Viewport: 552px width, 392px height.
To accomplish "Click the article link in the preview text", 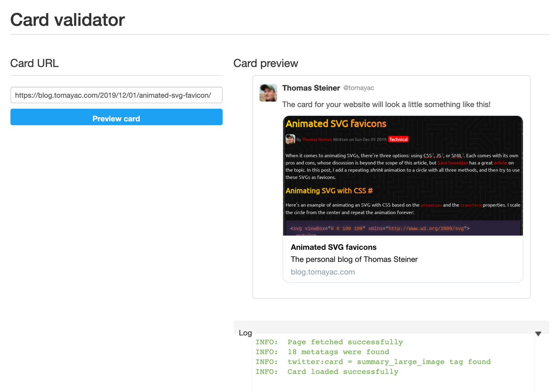I will click(x=500, y=162).
